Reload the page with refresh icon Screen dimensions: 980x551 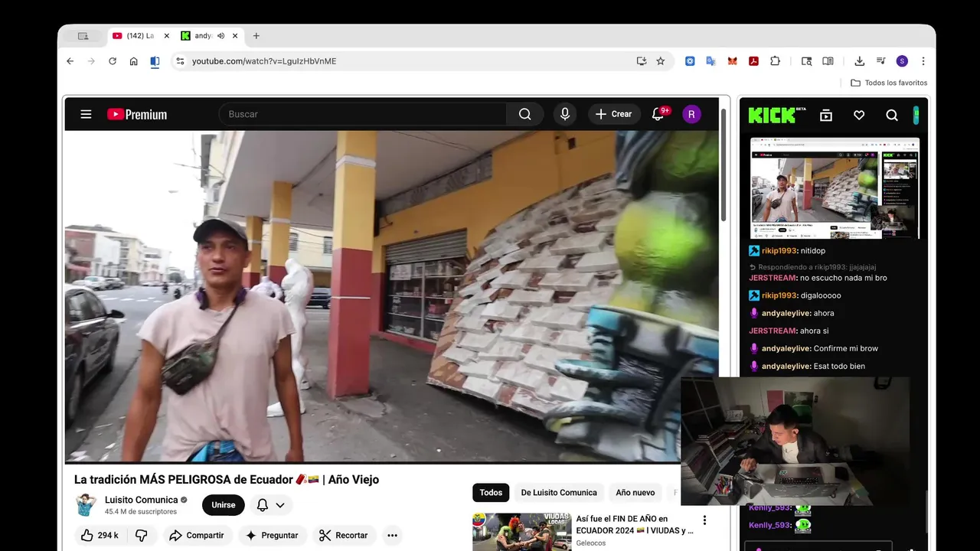(x=113, y=61)
